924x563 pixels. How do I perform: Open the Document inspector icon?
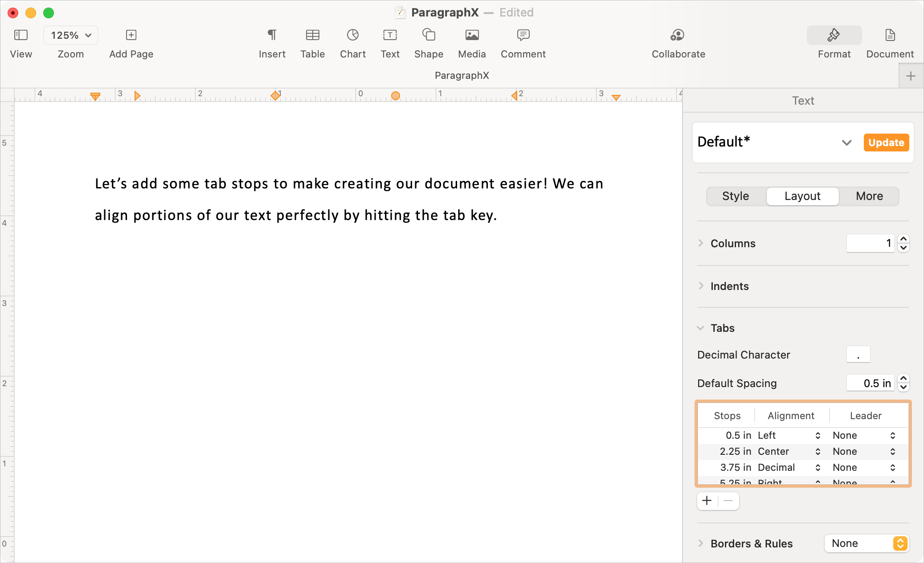pyautogui.click(x=890, y=35)
